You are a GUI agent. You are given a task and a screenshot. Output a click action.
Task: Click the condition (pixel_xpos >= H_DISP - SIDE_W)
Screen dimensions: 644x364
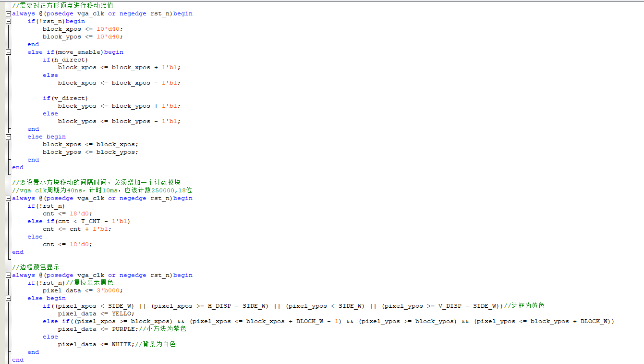(209, 306)
